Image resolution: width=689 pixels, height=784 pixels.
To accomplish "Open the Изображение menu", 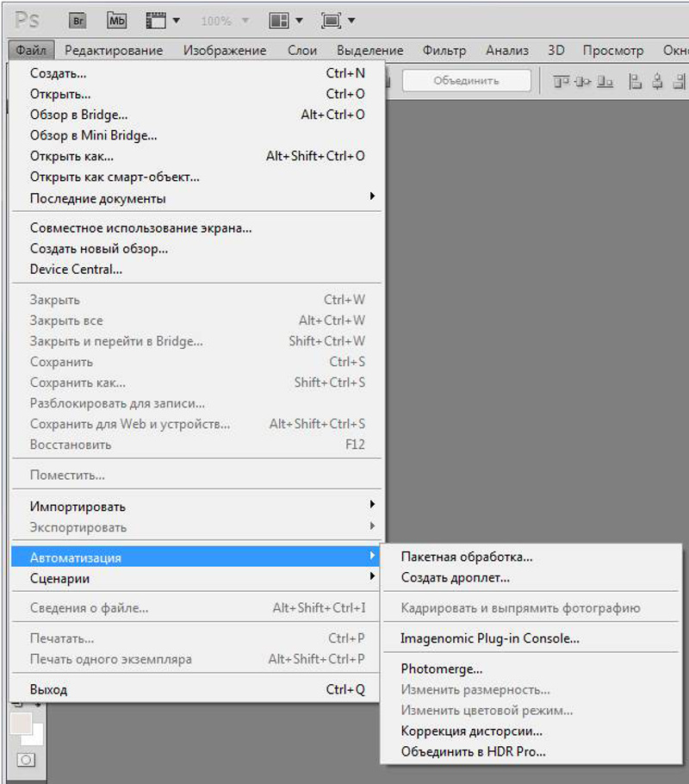I will click(x=225, y=50).
